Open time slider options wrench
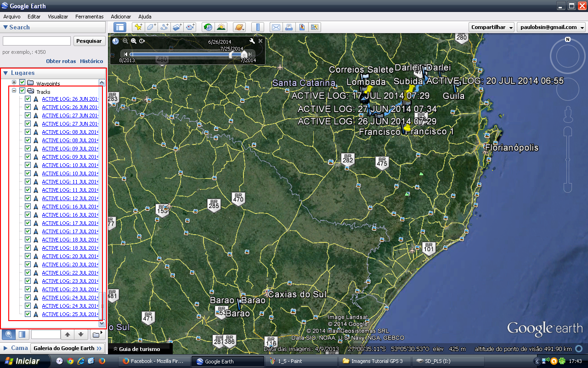 (x=252, y=41)
